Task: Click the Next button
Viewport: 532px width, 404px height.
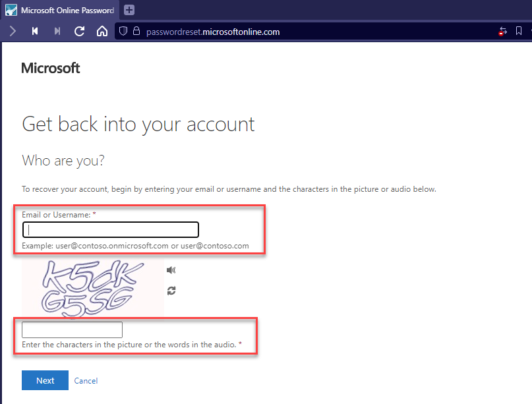Action: pyautogui.click(x=45, y=380)
